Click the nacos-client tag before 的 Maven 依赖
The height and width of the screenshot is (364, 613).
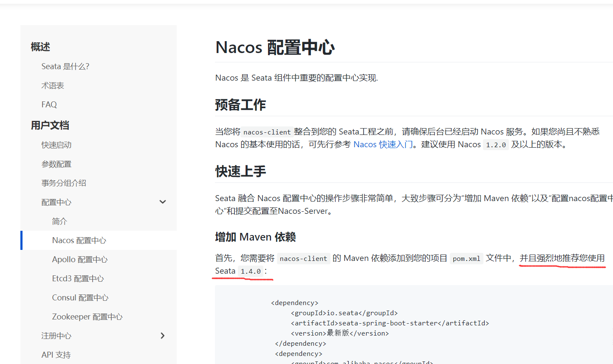point(303,258)
